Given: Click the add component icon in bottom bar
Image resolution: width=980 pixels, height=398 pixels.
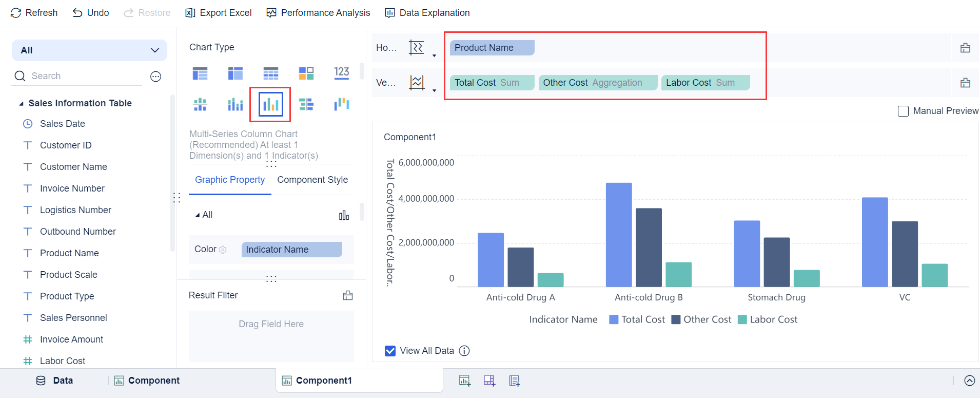Looking at the screenshot, I should (465, 381).
